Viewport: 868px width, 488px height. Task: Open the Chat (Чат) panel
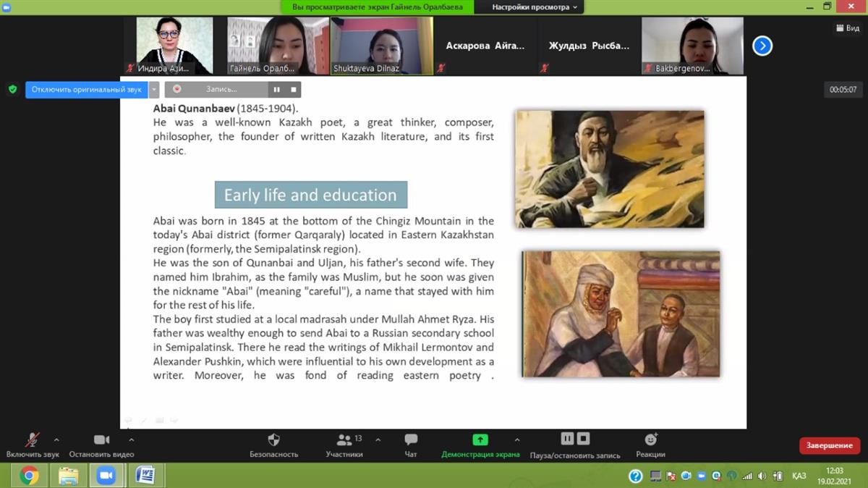[411, 440]
